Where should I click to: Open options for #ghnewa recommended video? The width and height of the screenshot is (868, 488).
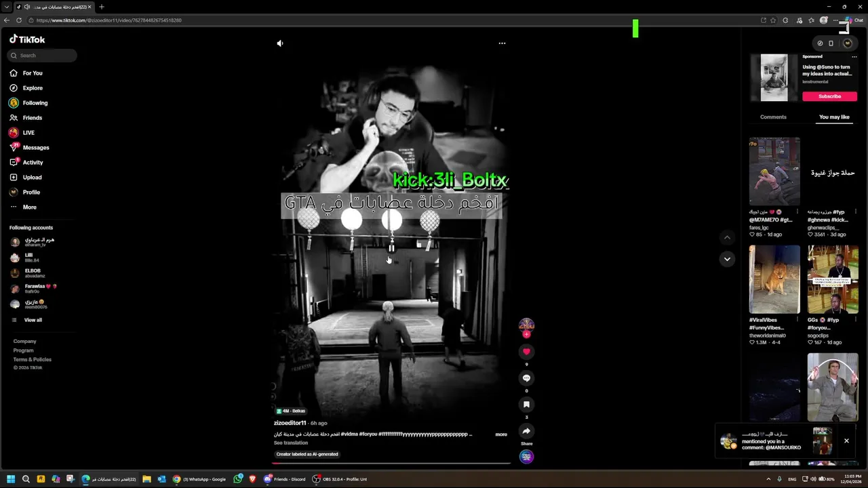click(x=856, y=212)
